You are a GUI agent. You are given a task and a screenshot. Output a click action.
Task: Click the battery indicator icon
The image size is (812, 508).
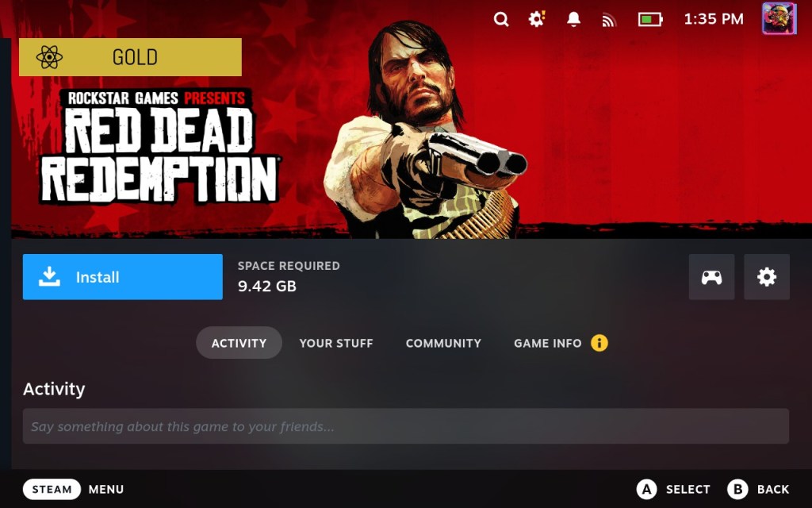650,20
